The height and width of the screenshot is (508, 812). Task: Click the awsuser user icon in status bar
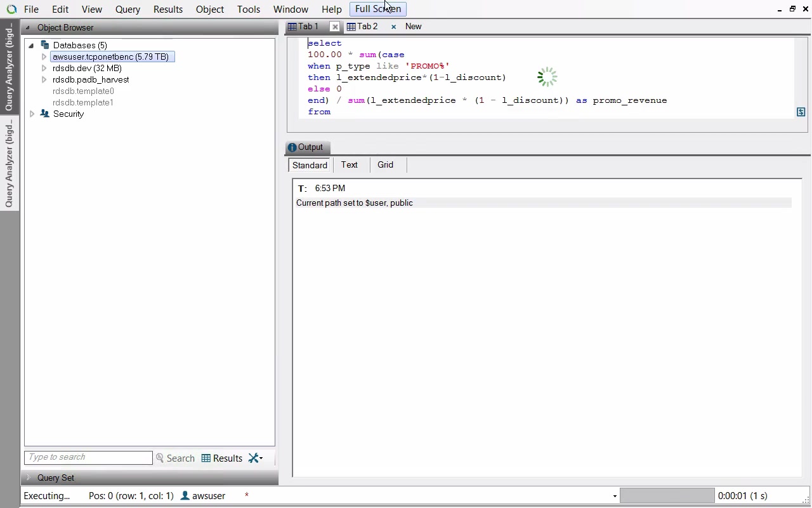pyautogui.click(x=185, y=496)
